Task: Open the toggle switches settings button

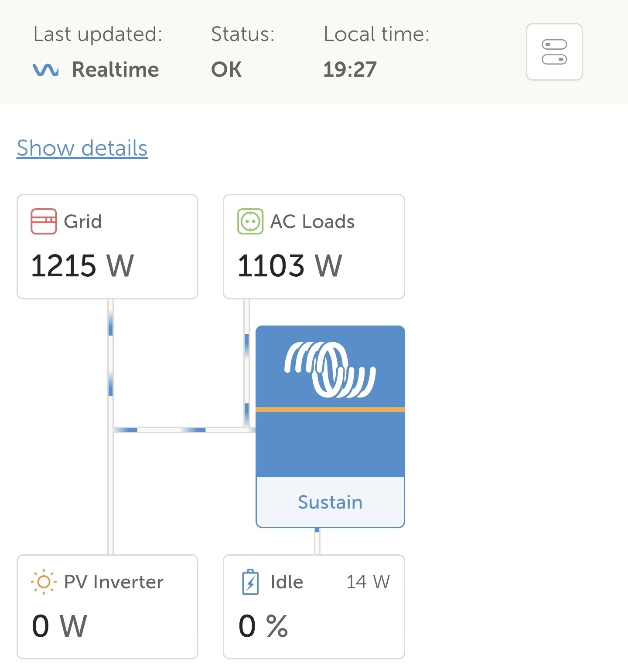Action: coord(554,52)
